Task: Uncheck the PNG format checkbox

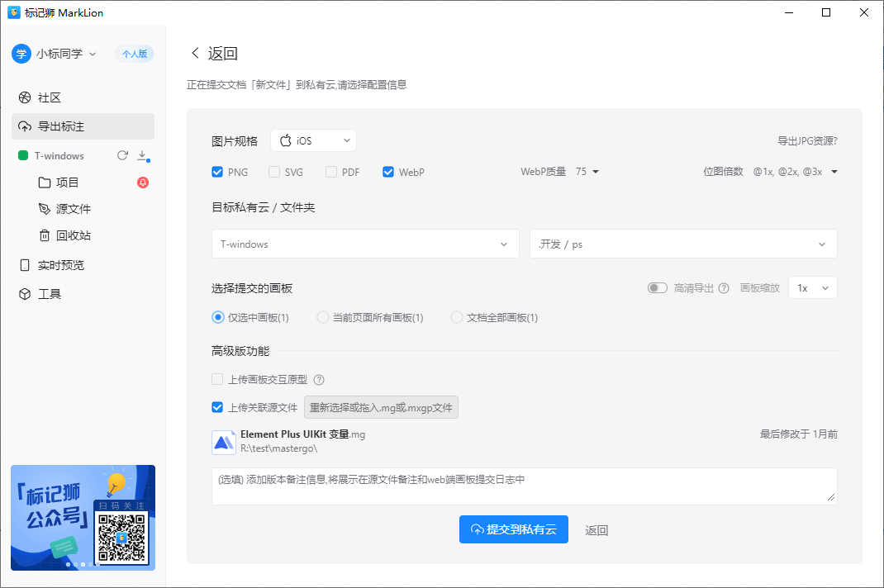Action: click(217, 172)
